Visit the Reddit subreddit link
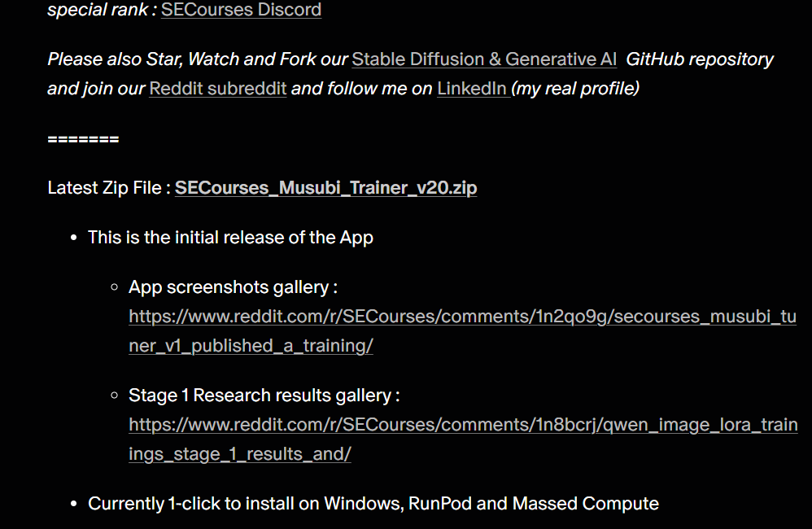Screen dimensions: 812x529 coord(218,88)
